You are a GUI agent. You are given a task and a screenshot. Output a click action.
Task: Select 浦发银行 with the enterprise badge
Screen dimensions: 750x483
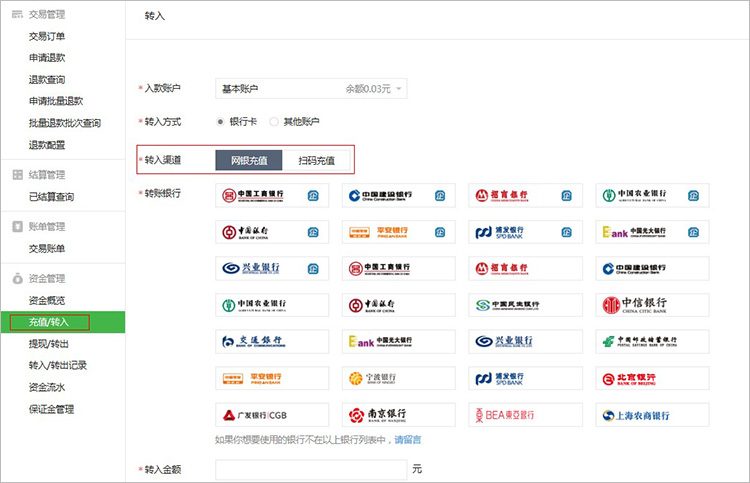point(526,232)
